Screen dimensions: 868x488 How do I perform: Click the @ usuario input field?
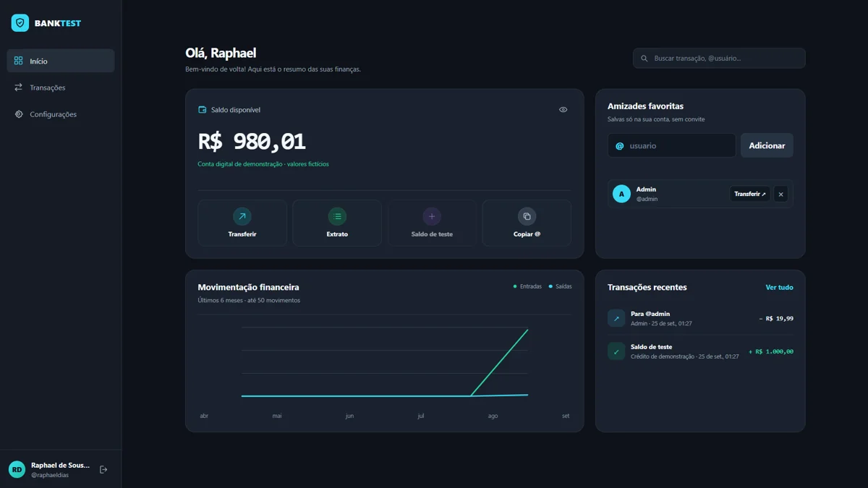672,145
